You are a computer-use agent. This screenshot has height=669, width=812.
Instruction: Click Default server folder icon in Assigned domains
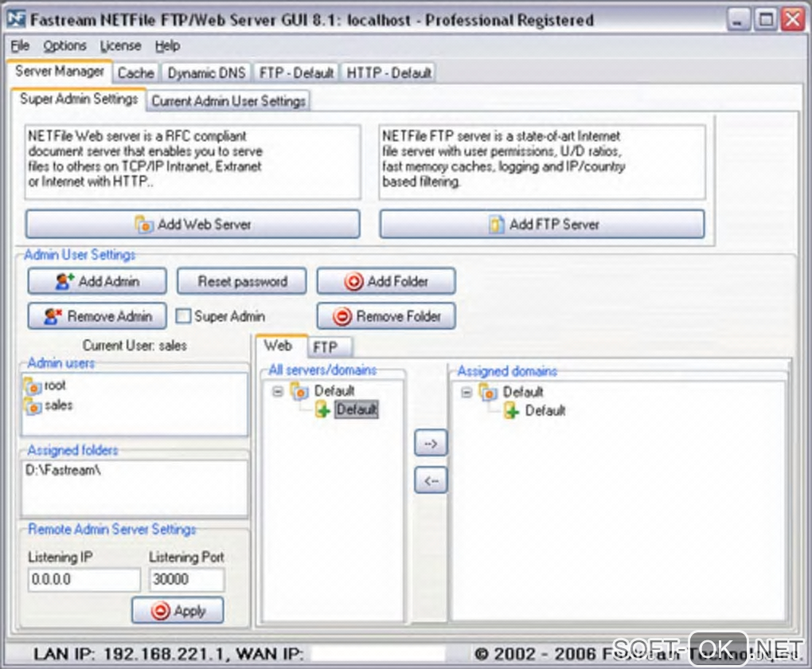tap(488, 393)
